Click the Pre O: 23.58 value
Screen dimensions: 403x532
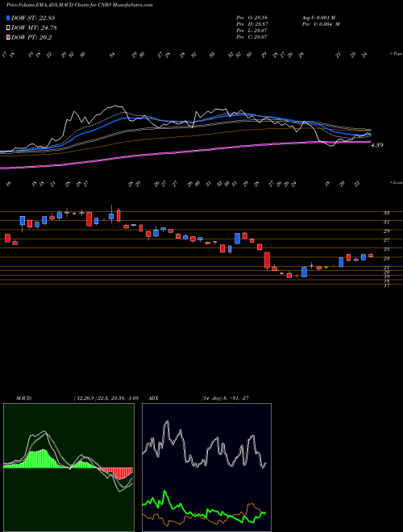252,18
